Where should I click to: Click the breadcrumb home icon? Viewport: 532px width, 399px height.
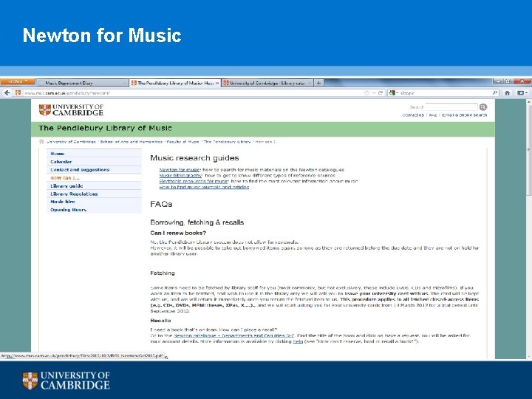pos(41,141)
